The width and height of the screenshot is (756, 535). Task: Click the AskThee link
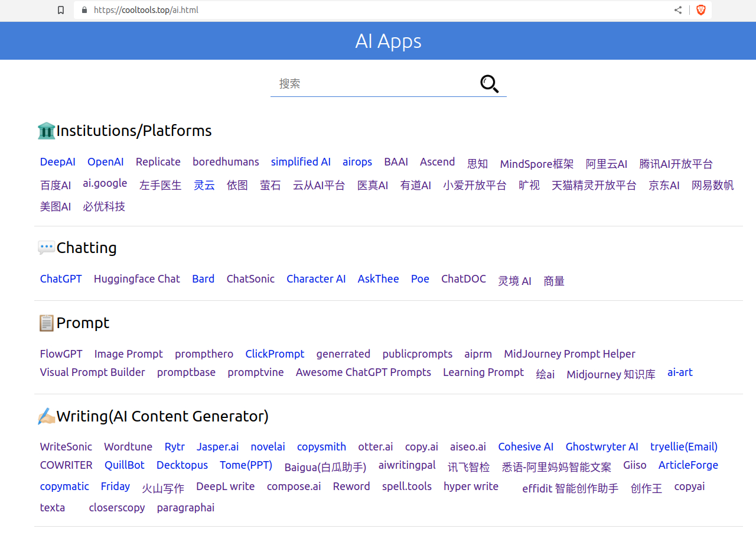click(378, 279)
